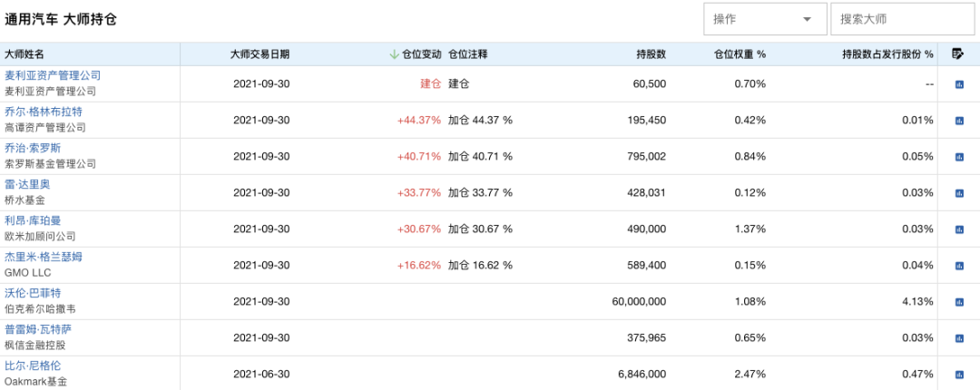Click 通用汽车 大师持仓 title

(x=61, y=19)
